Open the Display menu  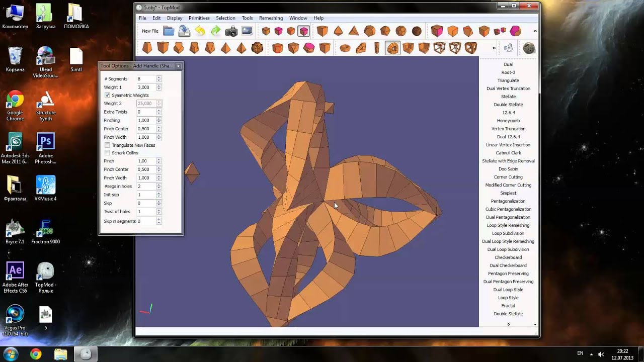175,18
